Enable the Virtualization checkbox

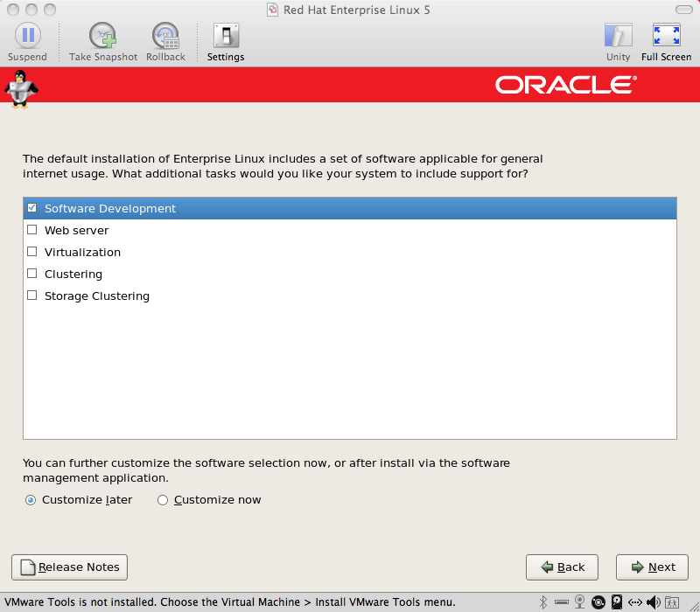[x=32, y=252]
